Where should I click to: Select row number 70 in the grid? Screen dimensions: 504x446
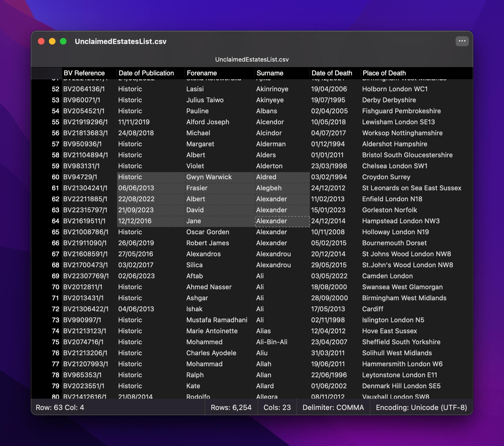pyautogui.click(x=56, y=287)
